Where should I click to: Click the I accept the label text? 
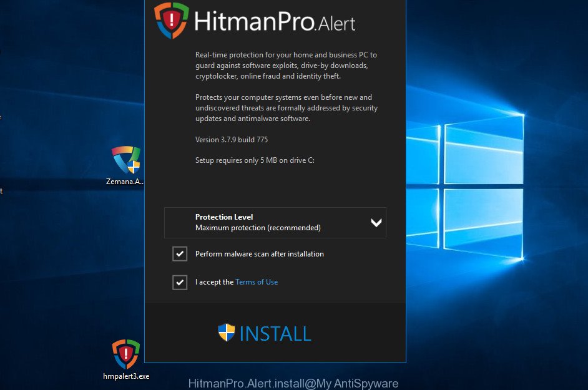point(214,282)
